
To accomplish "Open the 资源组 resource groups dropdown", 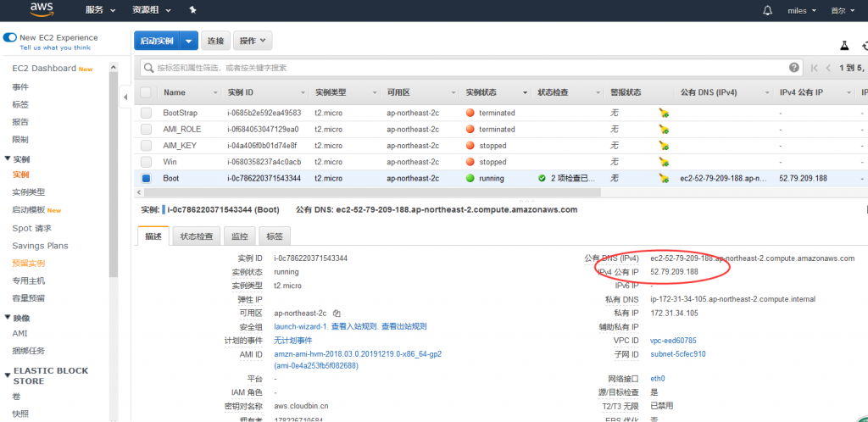I will tap(152, 10).
